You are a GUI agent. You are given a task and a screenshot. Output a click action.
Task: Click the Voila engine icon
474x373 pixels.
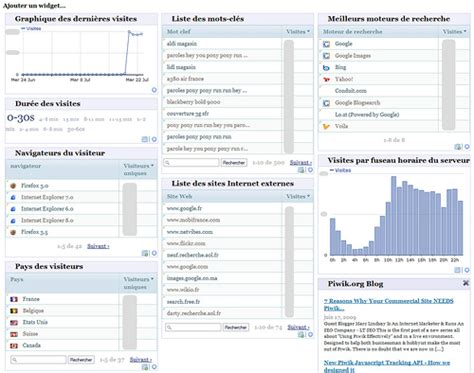pos(327,126)
